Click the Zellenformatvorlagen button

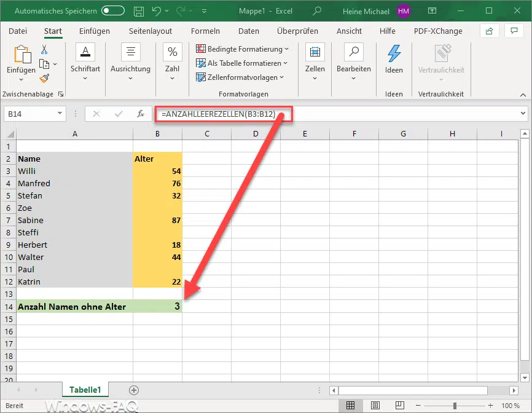coord(241,77)
